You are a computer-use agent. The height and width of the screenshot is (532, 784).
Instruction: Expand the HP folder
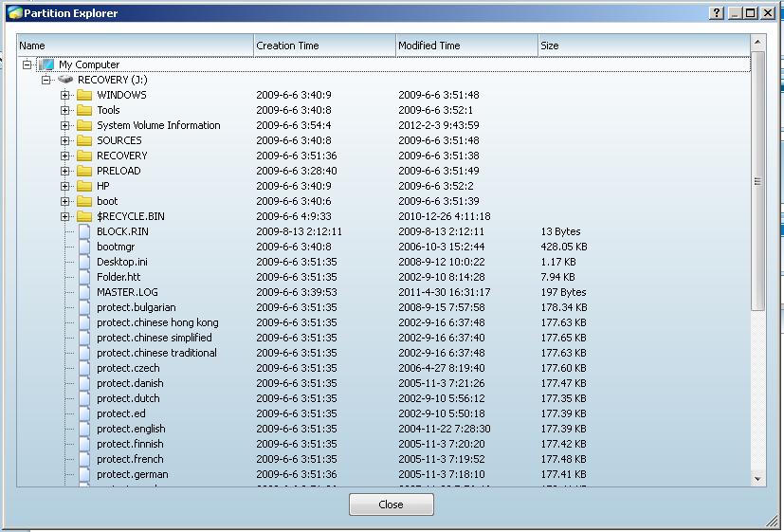65,186
